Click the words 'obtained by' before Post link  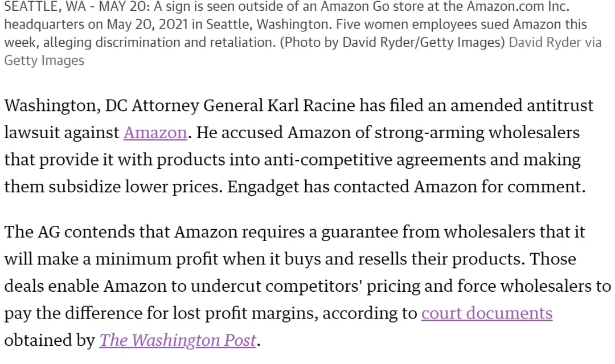click(x=50, y=341)
